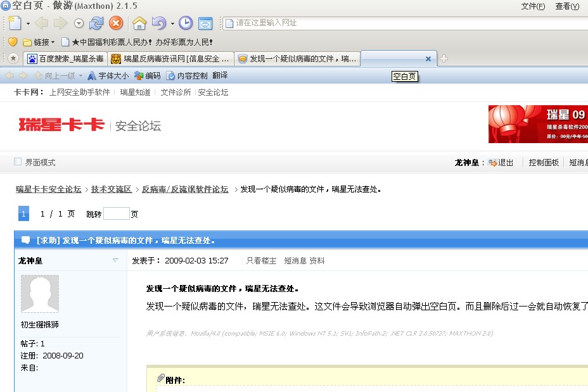Click the speech bubble icon in post title
Viewport: 588px width, 392px height.
tap(25, 240)
